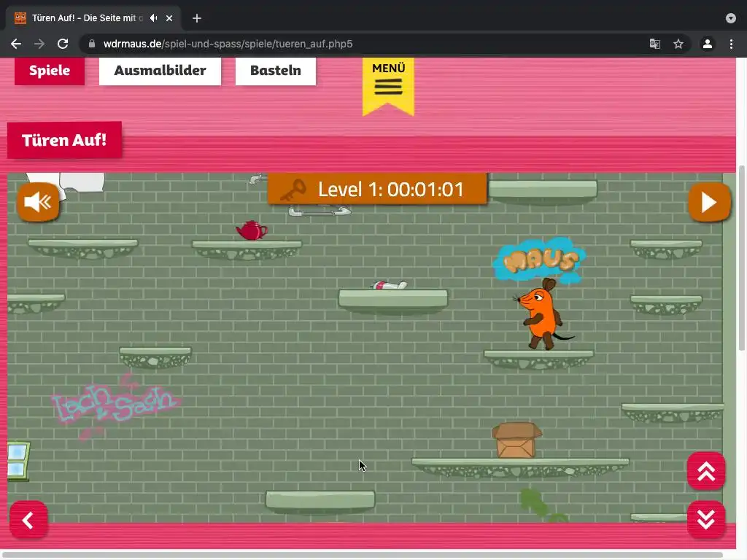Click the cardboard box on the platform
This screenshot has height=560, width=747.
(517, 440)
